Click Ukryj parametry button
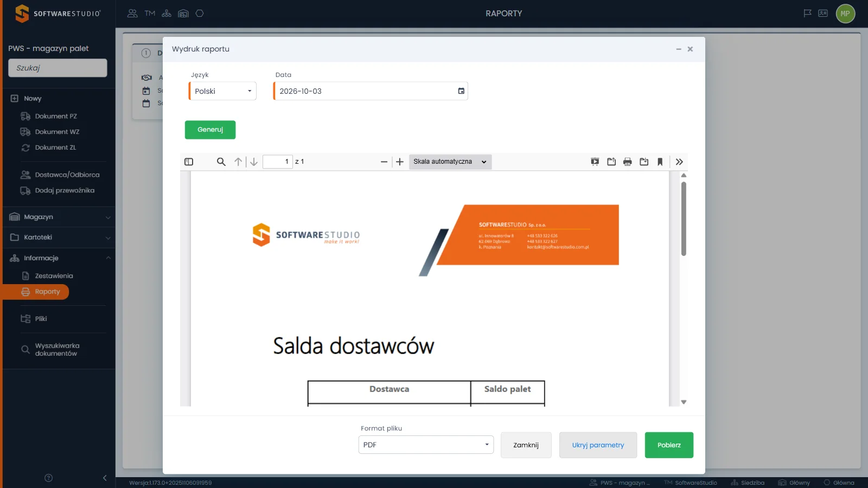The width and height of the screenshot is (868, 488). click(x=598, y=445)
